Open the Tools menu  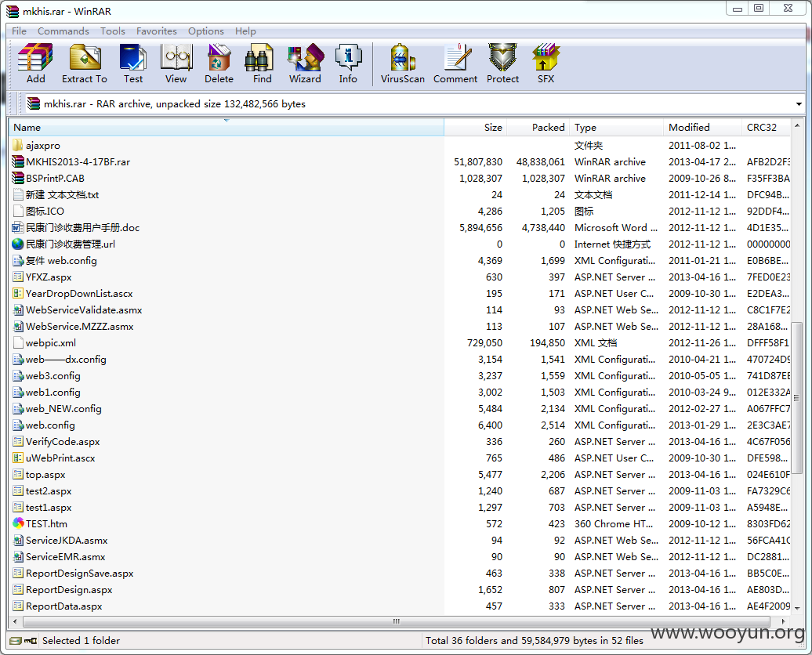(112, 31)
